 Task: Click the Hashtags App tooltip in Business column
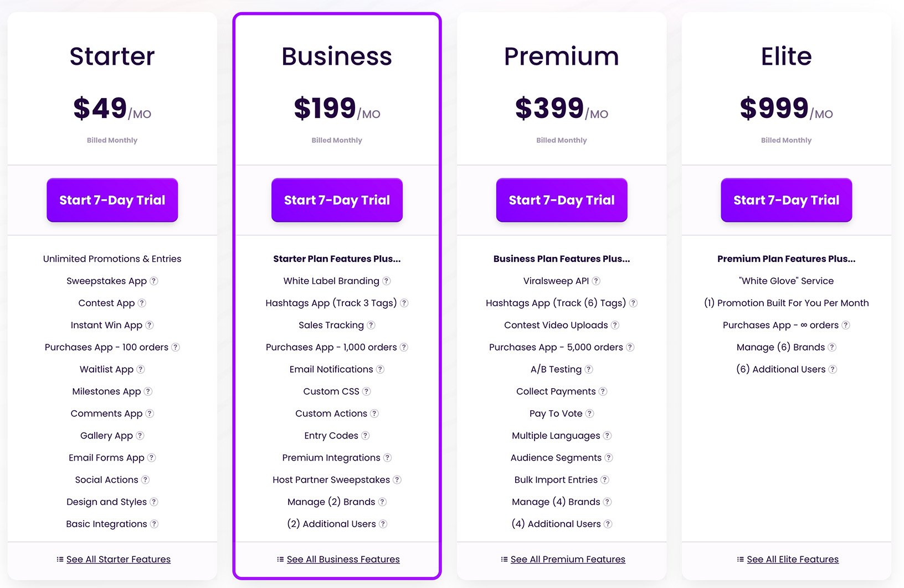point(404,303)
